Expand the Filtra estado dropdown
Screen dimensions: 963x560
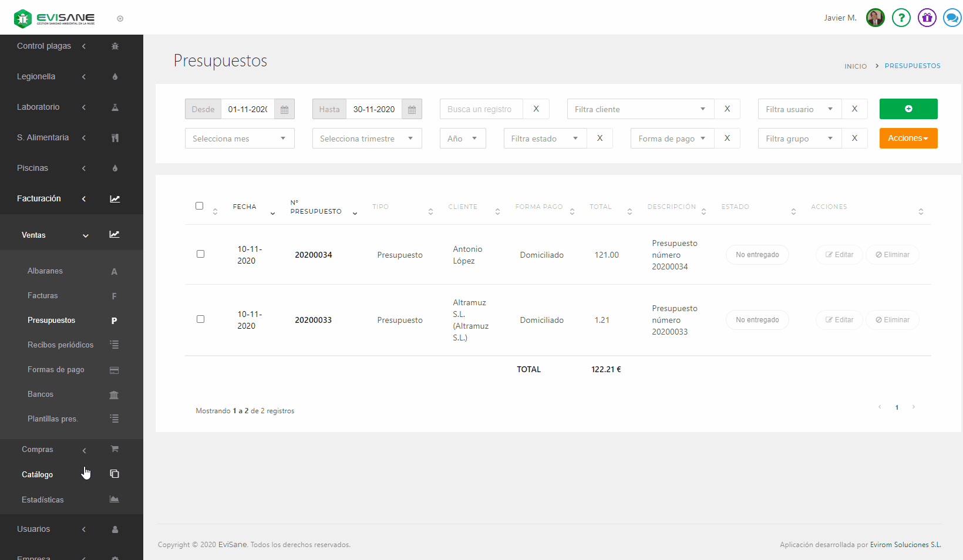(x=544, y=139)
